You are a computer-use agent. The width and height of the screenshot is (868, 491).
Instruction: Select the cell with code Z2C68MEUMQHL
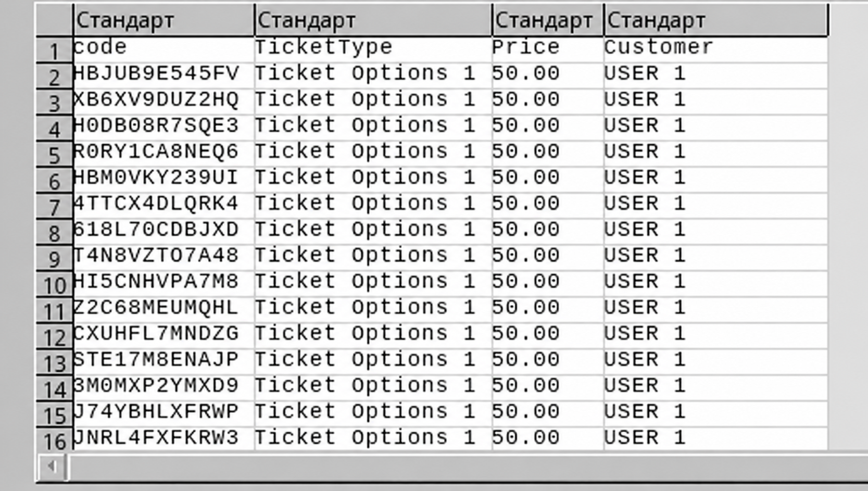pos(164,310)
